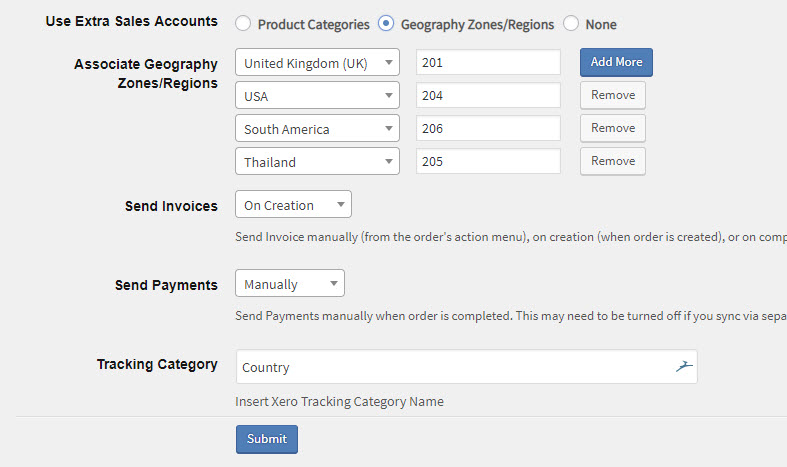Click the Add More button
This screenshot has width=787, height=467.
[616, 62]
